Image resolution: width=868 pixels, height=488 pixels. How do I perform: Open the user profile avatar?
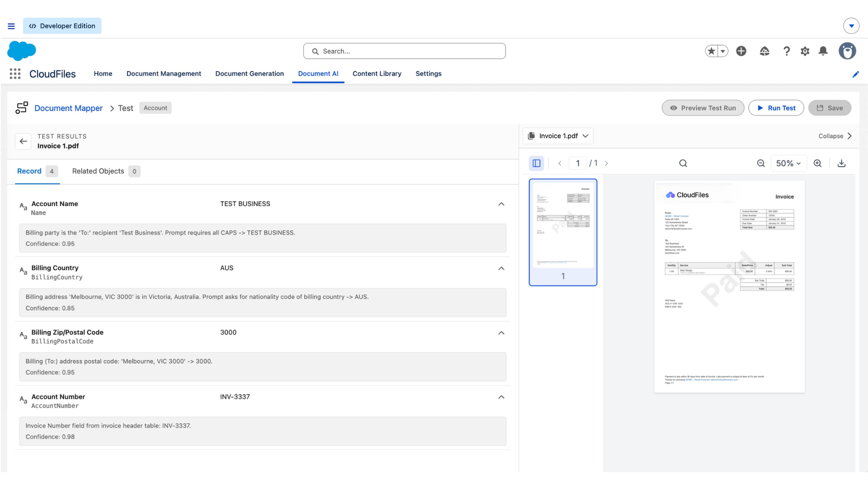coord(847,51)
